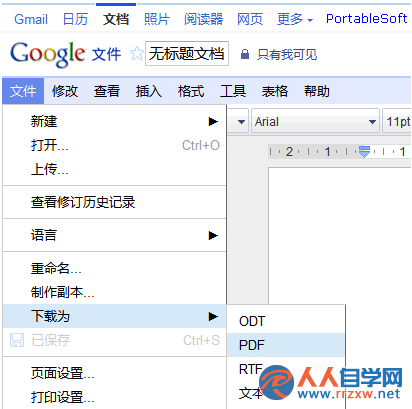Click the lock icon beside 只有我可见
The width and height of the screenshot is (412, 409).
click(245, 54)
